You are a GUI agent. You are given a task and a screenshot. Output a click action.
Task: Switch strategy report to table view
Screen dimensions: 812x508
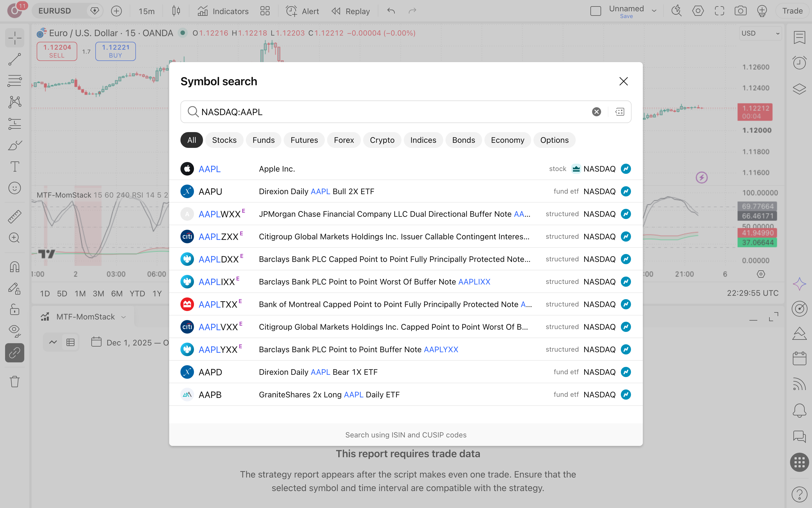pyautogui.click(x=70, y=342)
